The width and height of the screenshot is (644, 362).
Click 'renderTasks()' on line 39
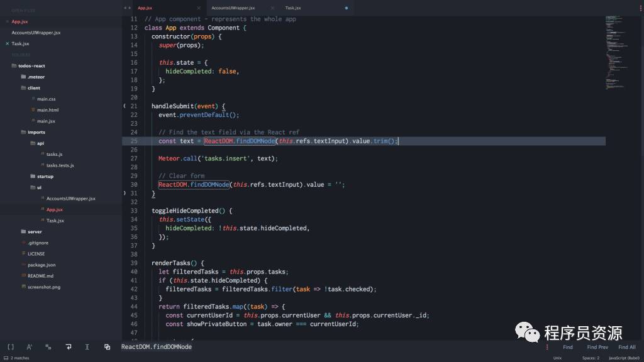(x=174, y=263)
